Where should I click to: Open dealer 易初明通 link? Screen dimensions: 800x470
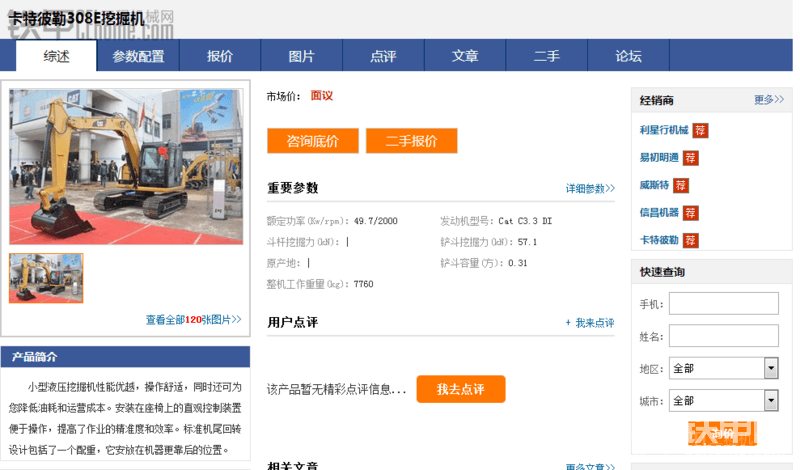[659, 158]
